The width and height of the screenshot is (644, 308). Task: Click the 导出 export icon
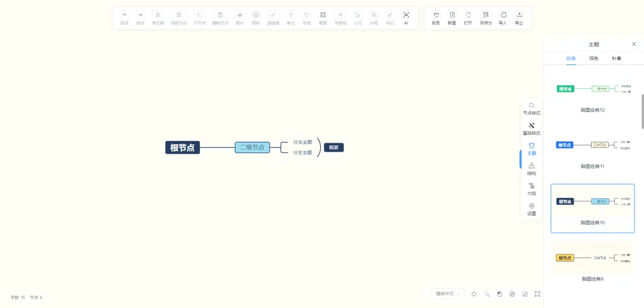pos(519,17)
